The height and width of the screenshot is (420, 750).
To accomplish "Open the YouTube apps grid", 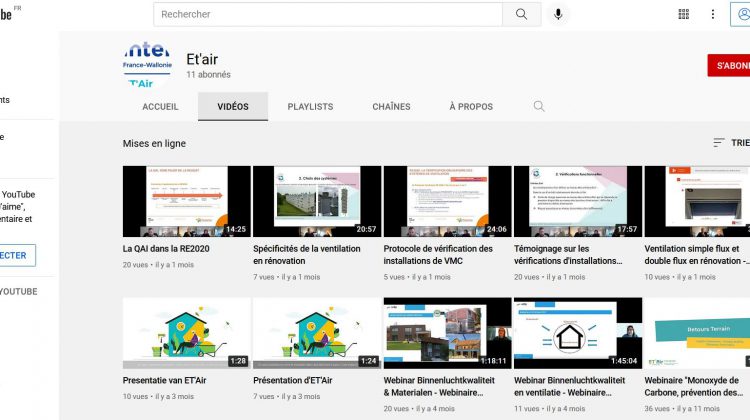I will (x=684, y=14).
